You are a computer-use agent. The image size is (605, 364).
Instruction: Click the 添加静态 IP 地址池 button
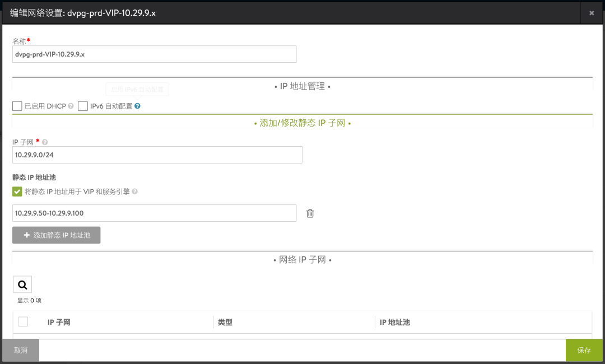coord(56,235)
